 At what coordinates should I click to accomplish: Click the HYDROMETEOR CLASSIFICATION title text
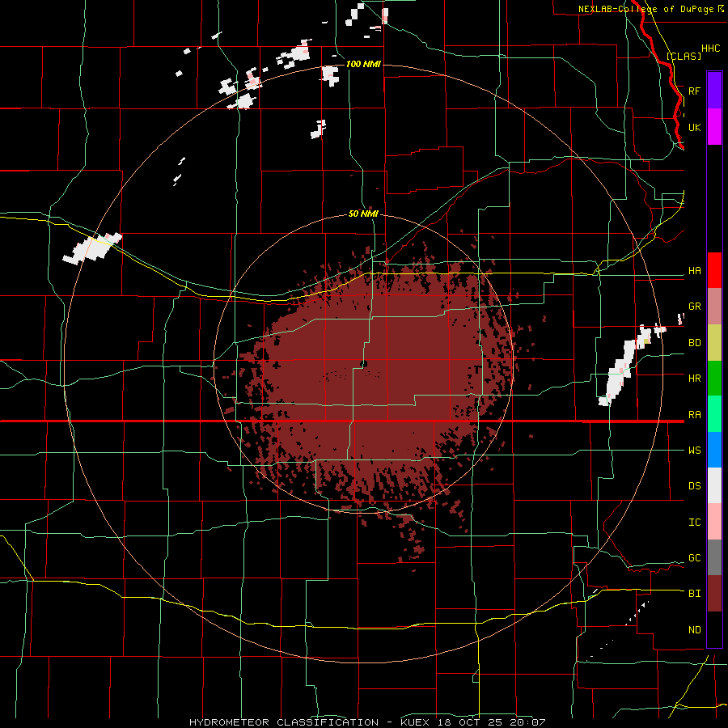(x=284, y=722)
